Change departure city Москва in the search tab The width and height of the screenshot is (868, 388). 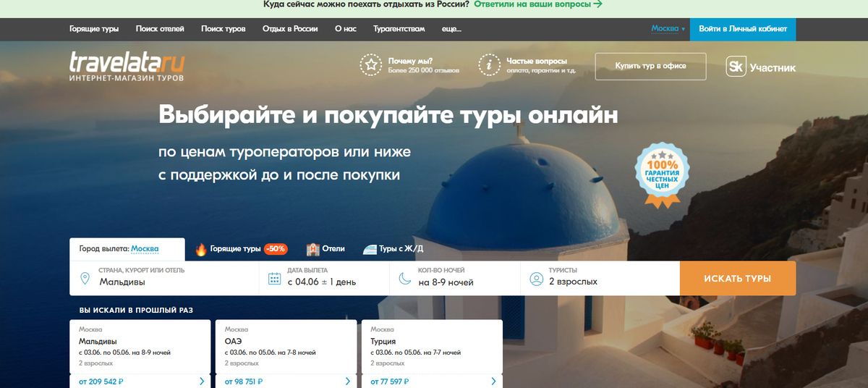pos(145,248)
